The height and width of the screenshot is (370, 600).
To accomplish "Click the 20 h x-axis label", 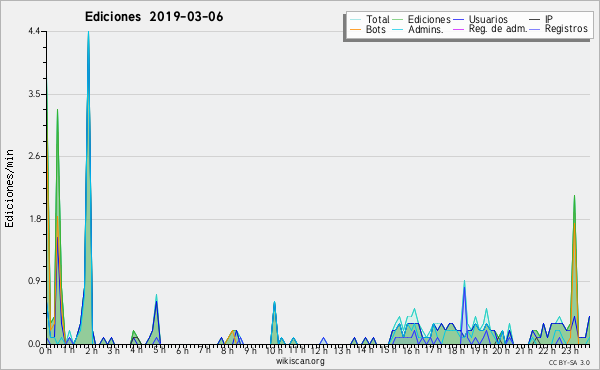I will [x=501, y=350].
